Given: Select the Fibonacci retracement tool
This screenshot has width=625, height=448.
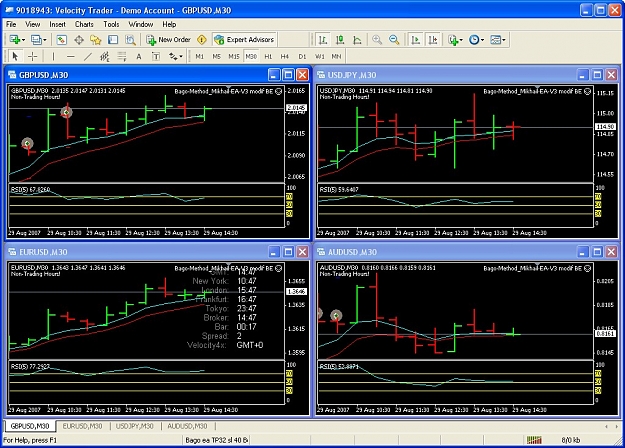Looking at the screenshot, I should tap(122, 57).
